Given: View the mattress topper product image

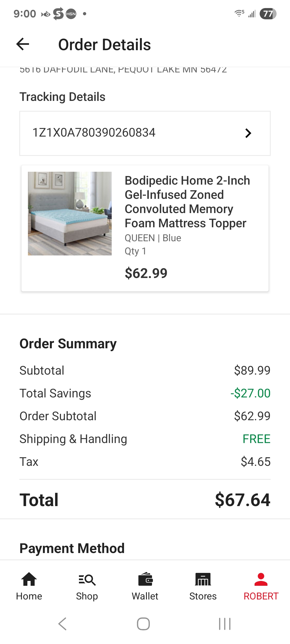Looking at the screenshot, I should 70,214.
